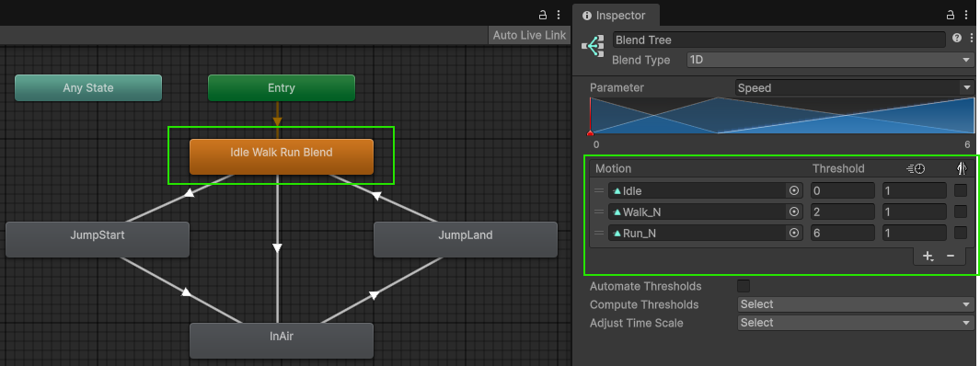Image resolution: width=980 pixels, height=366 pixels.
Task: Click the Blend Type label
Action: (641, 60)
